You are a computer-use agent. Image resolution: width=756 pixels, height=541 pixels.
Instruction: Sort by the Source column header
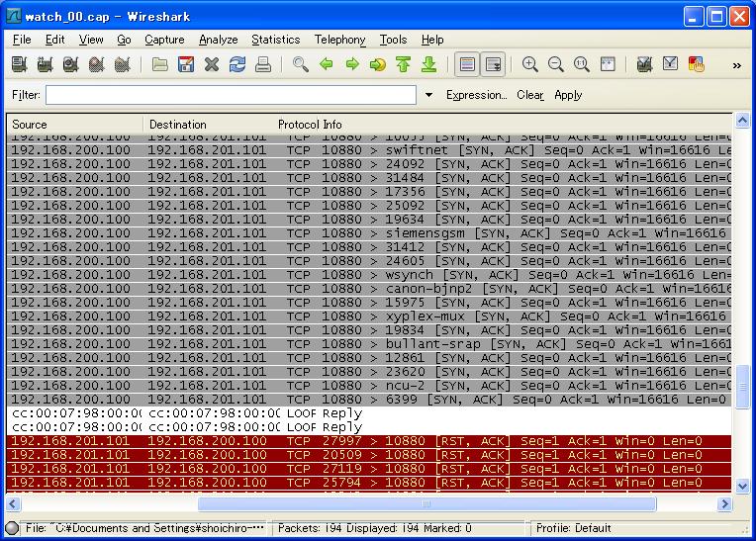75,125
